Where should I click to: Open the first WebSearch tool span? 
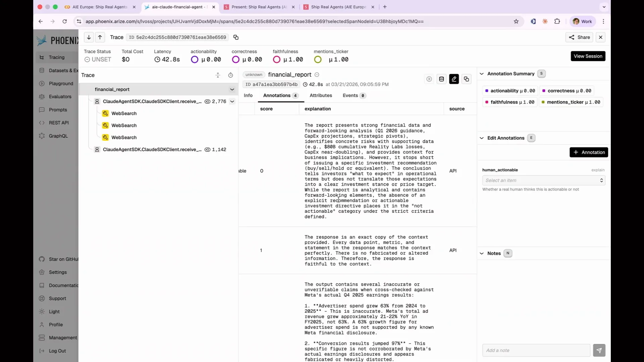coord(124,113)
